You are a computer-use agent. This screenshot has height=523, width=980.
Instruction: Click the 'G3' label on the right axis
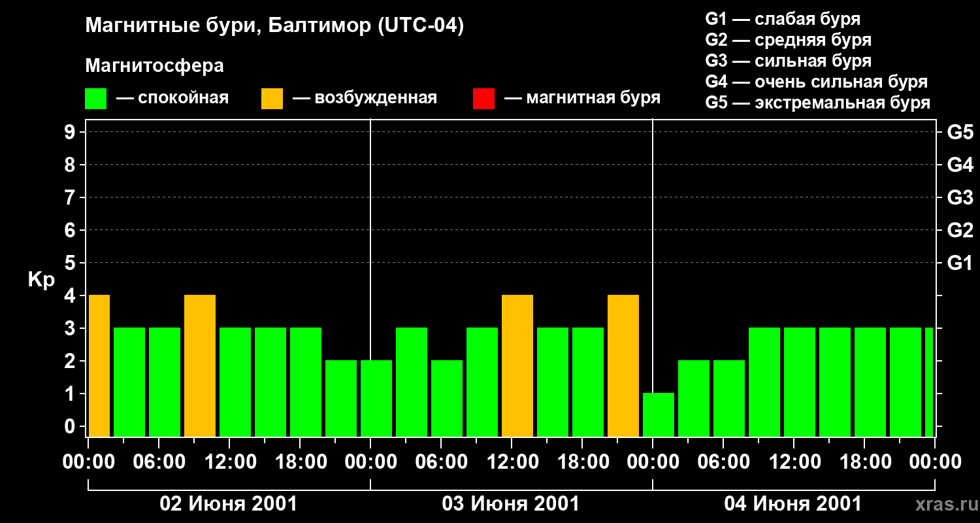click(x=960, y=197)
